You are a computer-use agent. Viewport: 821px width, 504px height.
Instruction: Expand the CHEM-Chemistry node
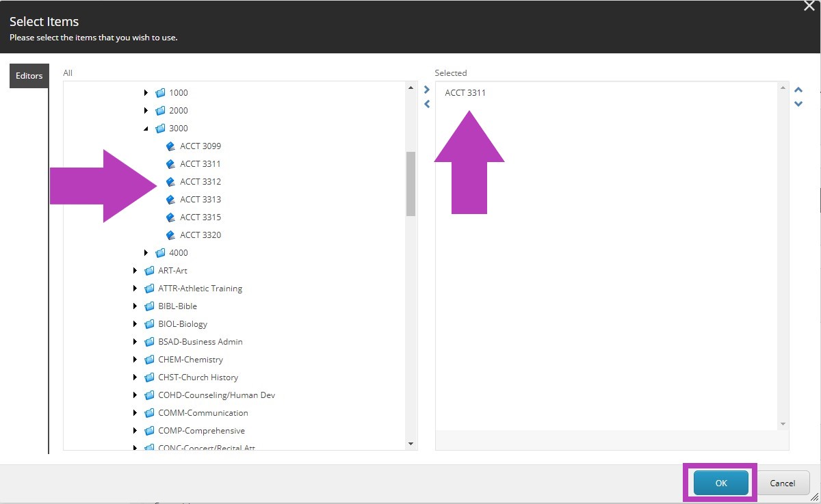(x=135, y=359)
